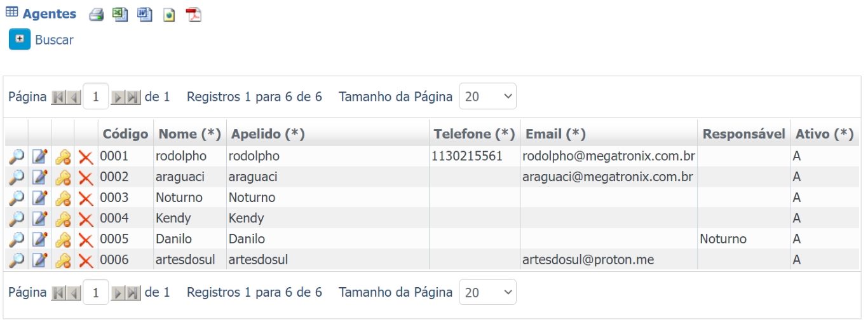Sort by the Responsável column header

point(744,134)
